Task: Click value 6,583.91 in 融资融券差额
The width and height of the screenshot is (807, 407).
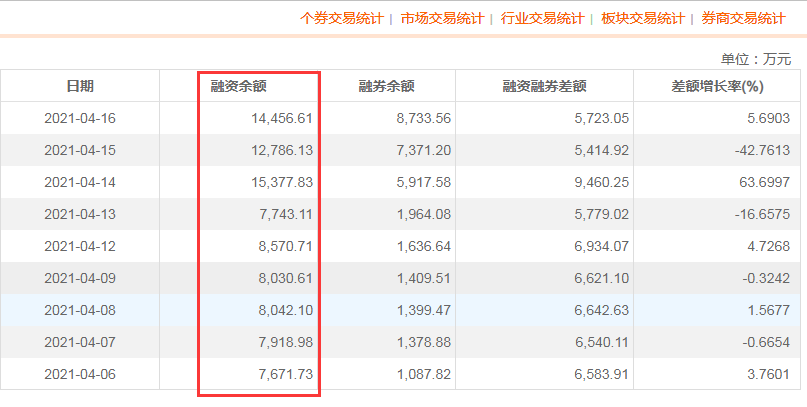Action: [x=602, y=374]
